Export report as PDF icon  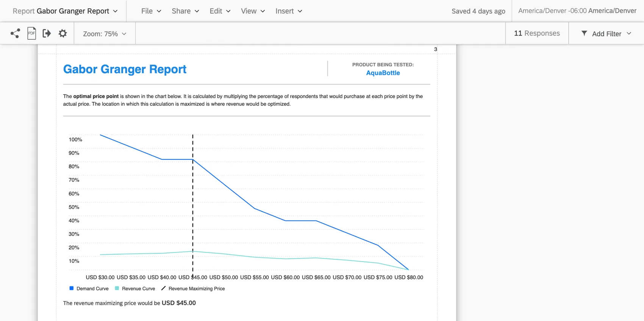coord(31,34)
